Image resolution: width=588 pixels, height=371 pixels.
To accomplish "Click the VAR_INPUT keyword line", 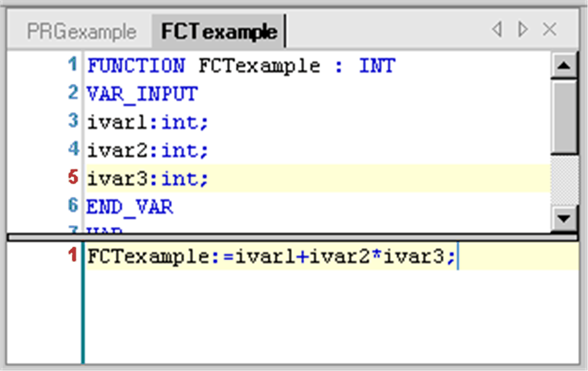I will (x=142, y=94).
